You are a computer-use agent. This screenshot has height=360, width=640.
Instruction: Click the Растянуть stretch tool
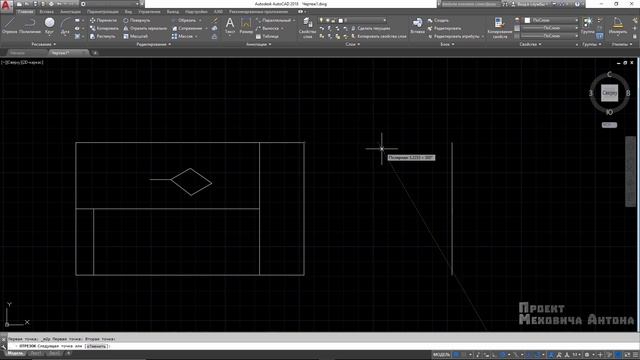[102, 36]
